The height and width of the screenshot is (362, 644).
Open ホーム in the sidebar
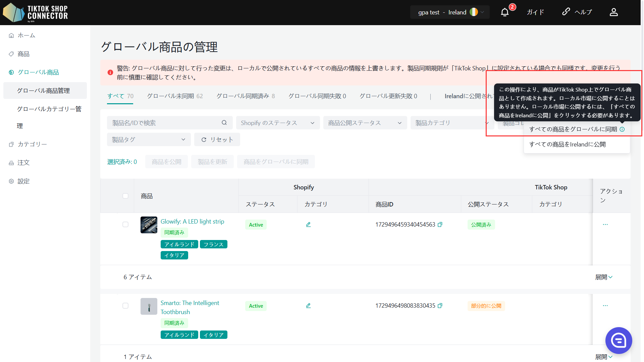(x=26, y=36)
